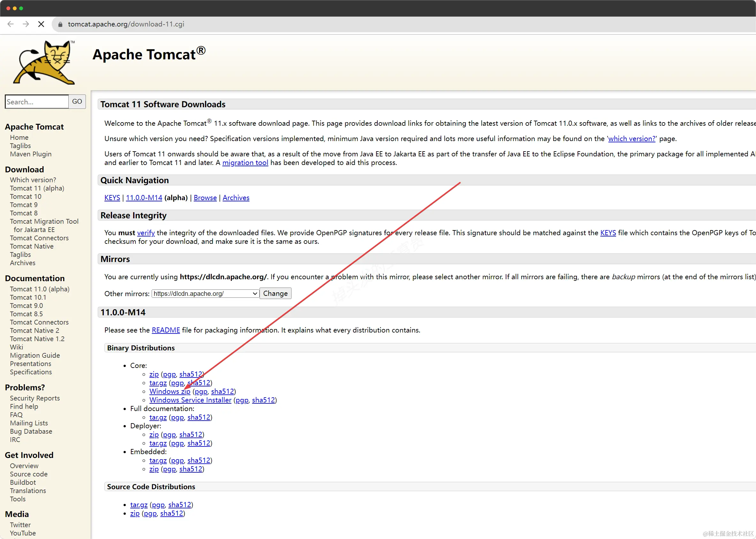The image size is (756, 539).
Task: Focus the address bar URL
Action: tap(126, 24)
